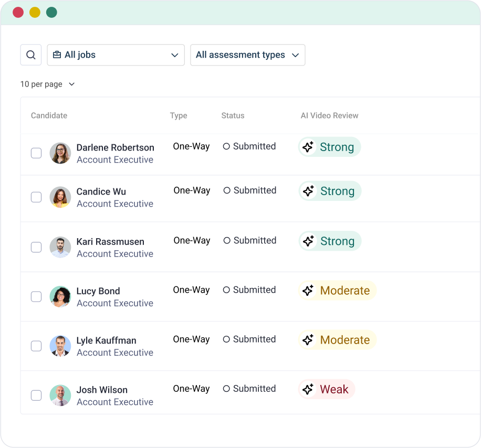Open the All jobs dropdown
Image resolution: width=481 pixels, height=448 pixels.
116,55
